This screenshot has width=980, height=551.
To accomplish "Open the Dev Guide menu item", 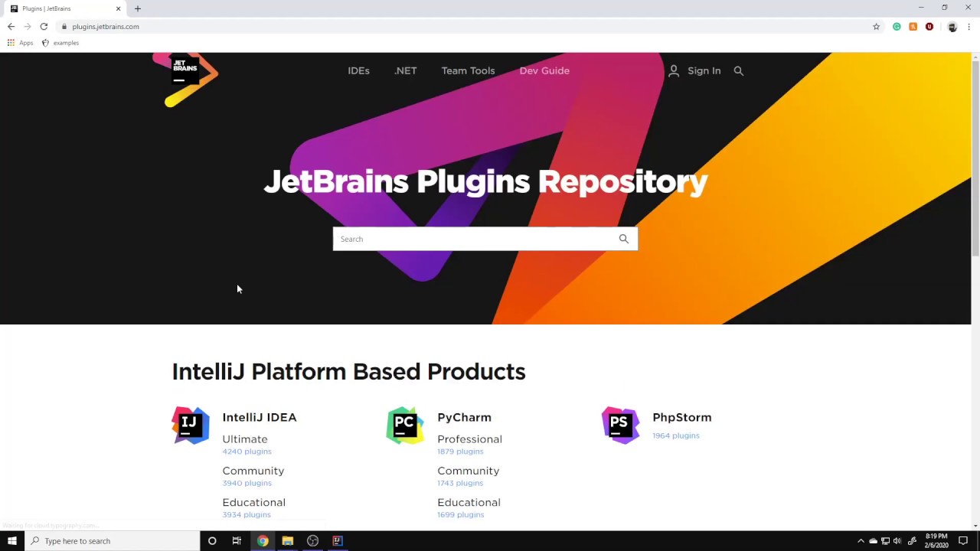I will point(544,70).
